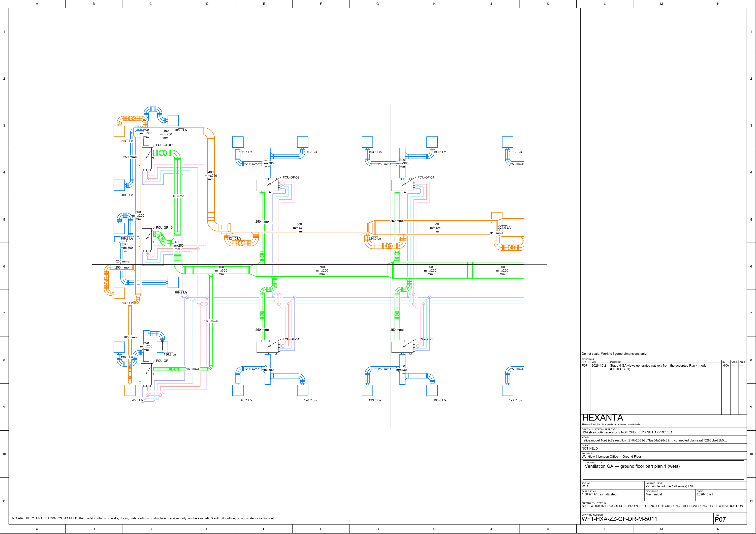Click the HEXANTA company name in title block
The width and height of the screenshot is (756, 534).
[x=602, y=418]
